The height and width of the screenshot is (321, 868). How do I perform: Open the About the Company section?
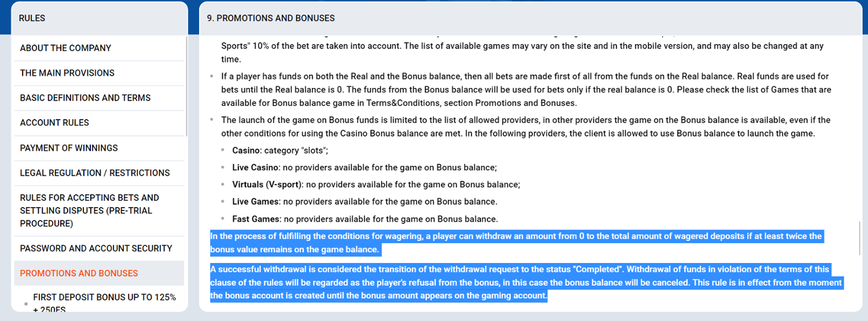(65, 48)
